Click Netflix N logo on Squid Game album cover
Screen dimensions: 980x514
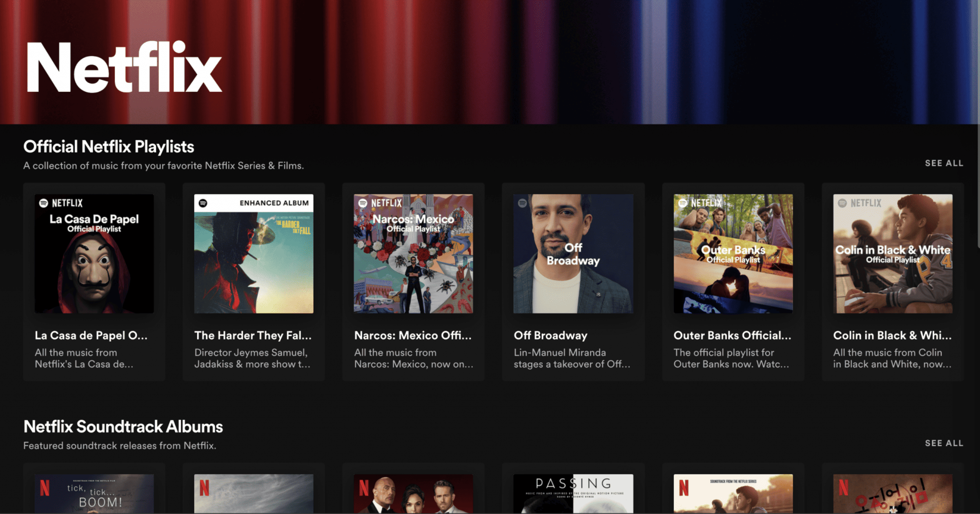844,488
